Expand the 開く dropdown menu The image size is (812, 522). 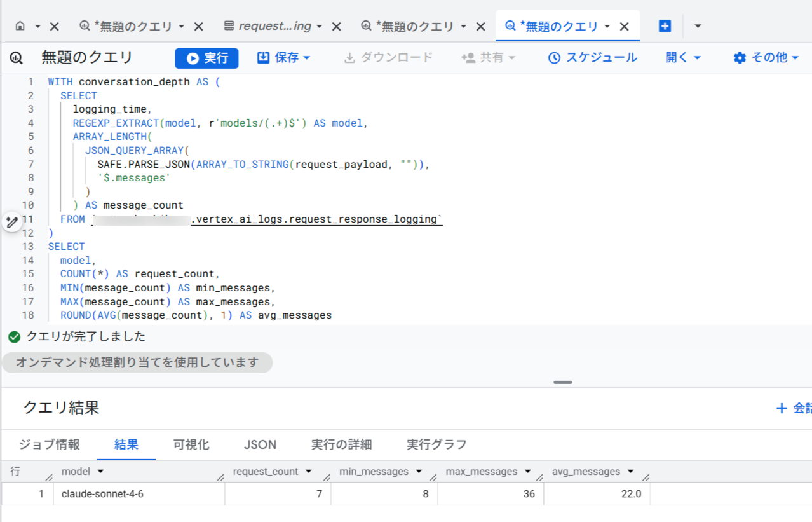click(683, 58)
